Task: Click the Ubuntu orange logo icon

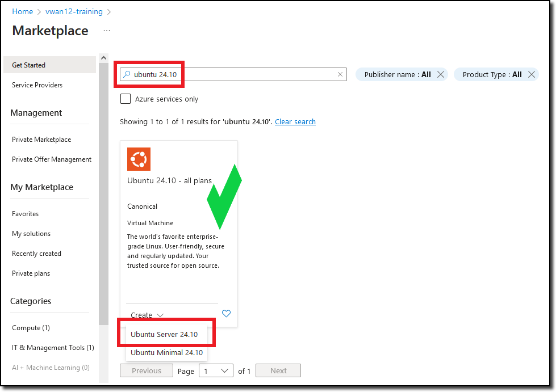Action: click(139, 159)
